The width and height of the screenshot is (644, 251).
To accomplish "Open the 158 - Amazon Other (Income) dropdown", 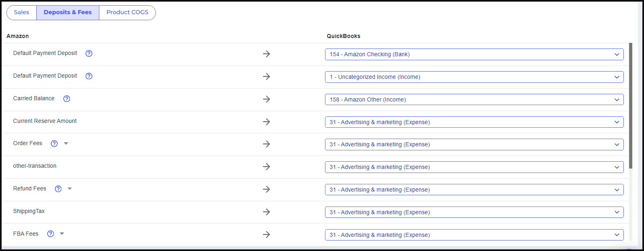I will point(474,99).
